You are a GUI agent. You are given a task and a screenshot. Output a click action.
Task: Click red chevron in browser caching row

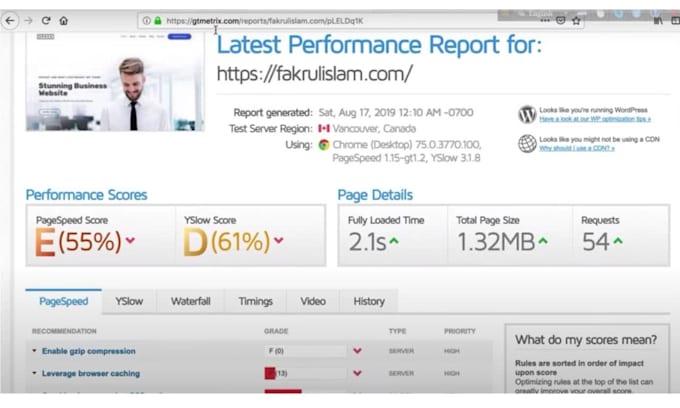357,373
